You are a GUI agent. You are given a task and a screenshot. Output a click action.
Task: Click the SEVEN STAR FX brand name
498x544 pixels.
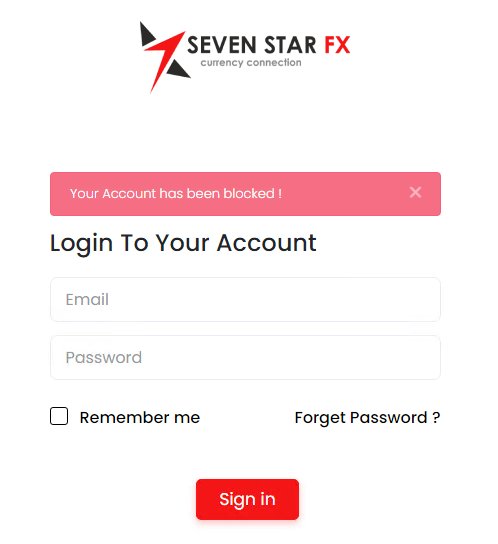269,45
